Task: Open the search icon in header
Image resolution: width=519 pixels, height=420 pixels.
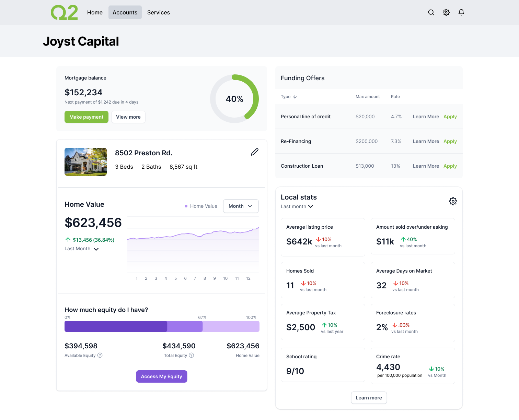Action: click(431, 12)
